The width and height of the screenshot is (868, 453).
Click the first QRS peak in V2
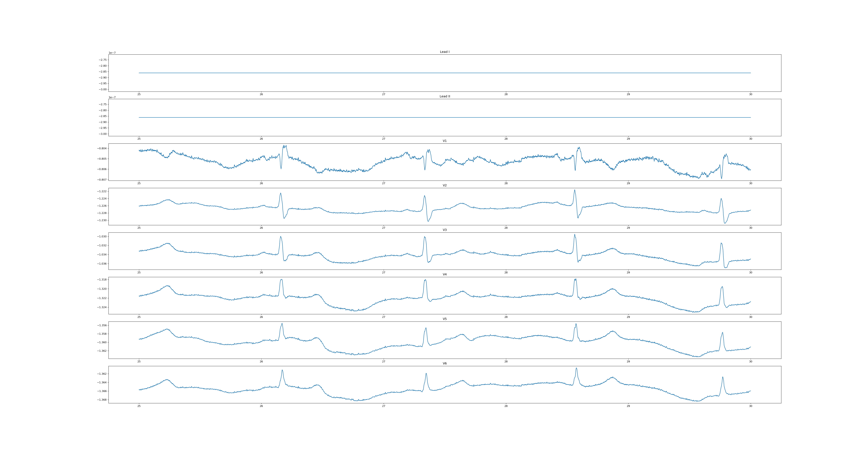[280, 193]
